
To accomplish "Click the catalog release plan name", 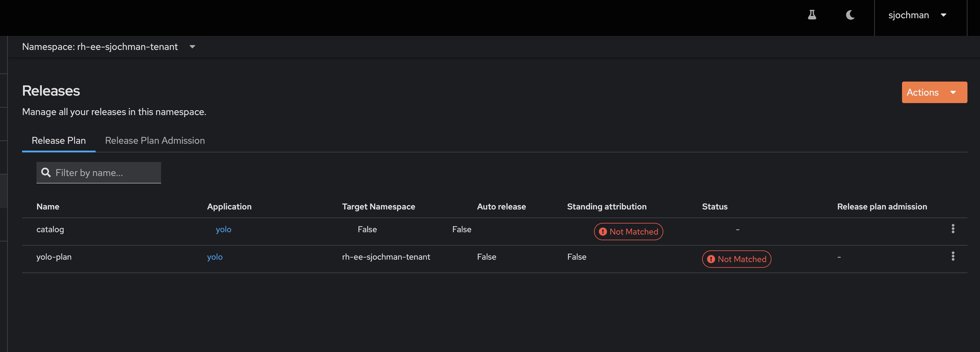I will coord(50,229).
